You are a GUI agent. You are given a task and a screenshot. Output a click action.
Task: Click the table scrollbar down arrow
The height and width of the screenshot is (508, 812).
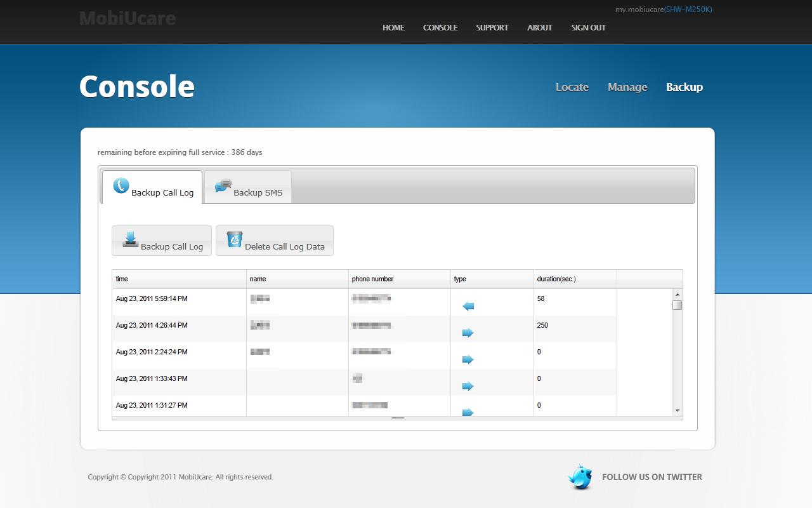point(678,411)
